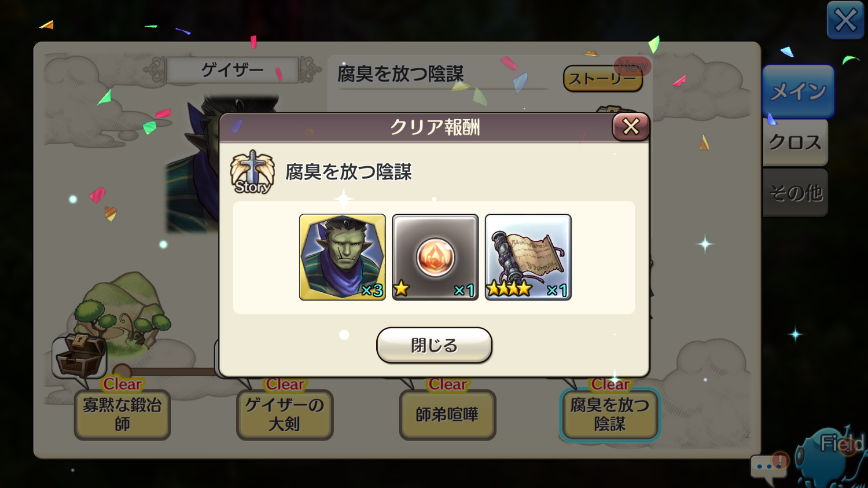Select the 師弟喧嘩 chapter node
The width and height of the screenshot is (868, 488).
click(x=447, y=414)
